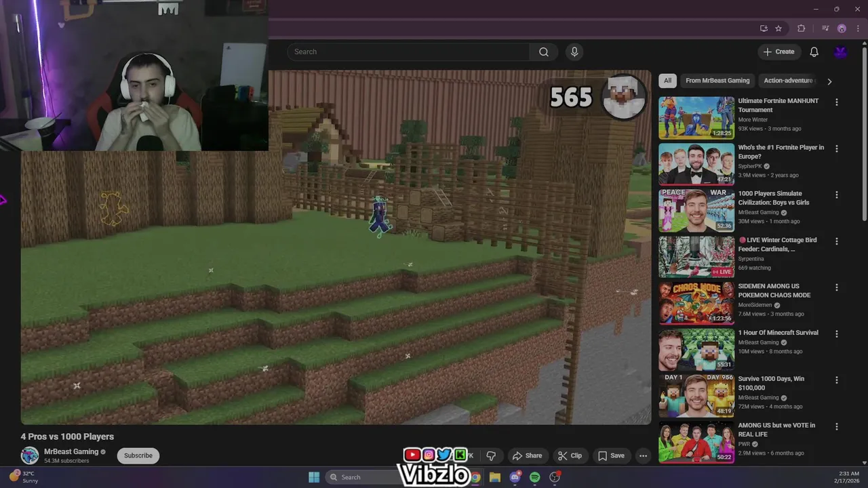Click the "4 Pros vs 1000 Players" title
The image size is (868, 488).
[x=67, y=436]
